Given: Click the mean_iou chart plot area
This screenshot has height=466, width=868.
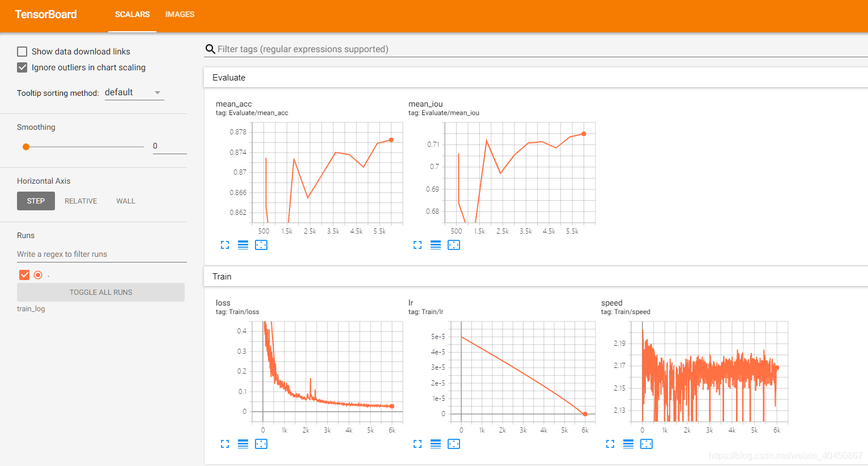Looking at the screenshot, I should click(x=519, y=173).
